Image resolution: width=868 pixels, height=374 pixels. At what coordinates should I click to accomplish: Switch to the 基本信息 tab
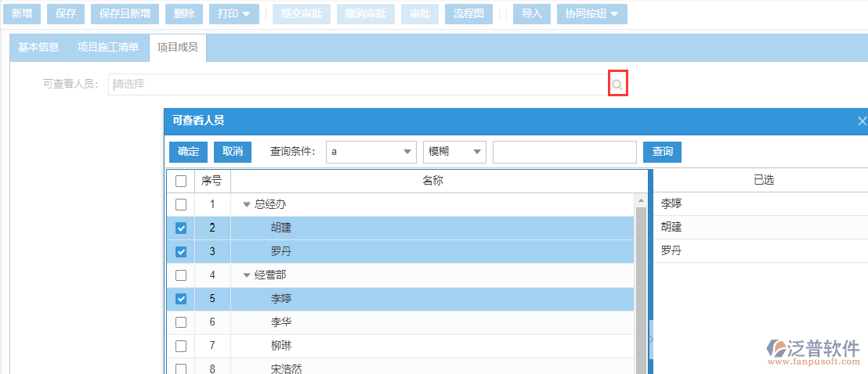click(x=38, y=48)
